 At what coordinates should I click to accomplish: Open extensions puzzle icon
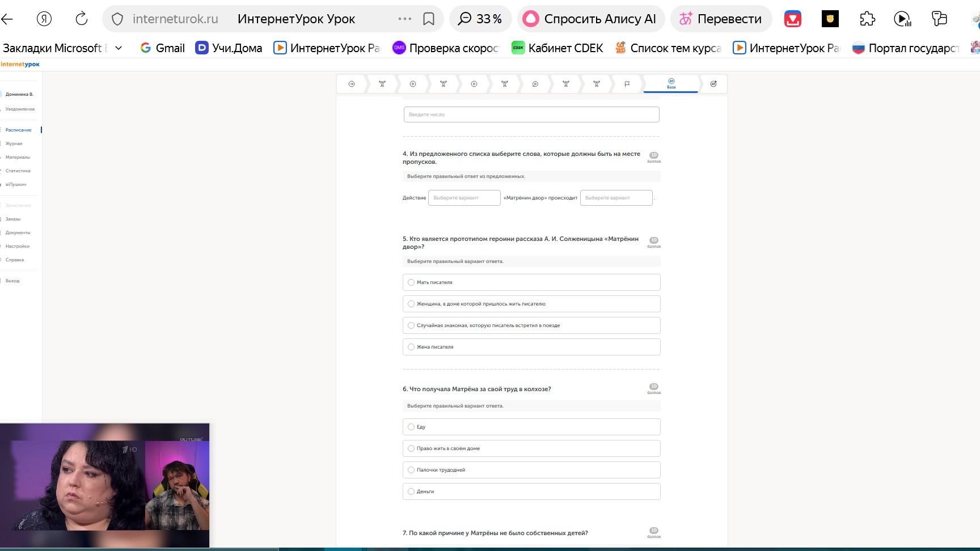point(867,19)
